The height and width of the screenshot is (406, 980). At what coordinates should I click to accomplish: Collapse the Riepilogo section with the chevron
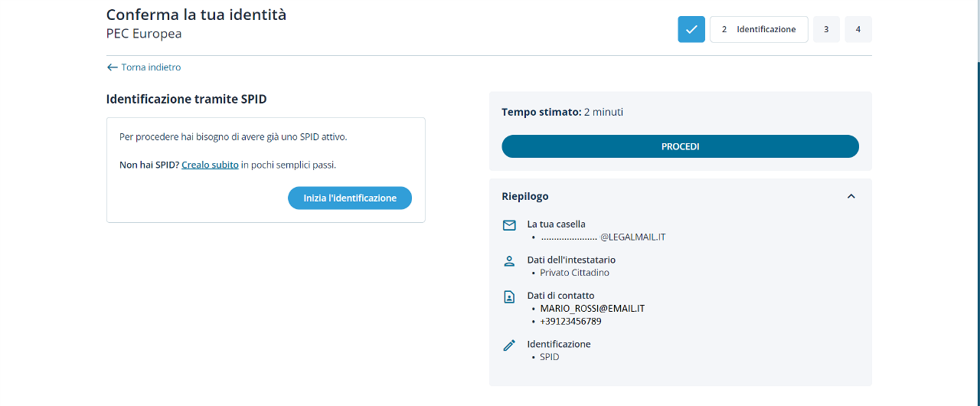(851, 196)
